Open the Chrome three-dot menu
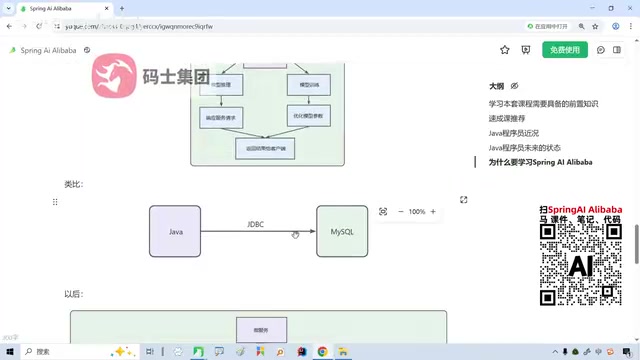Screen dimensions: 640x360 [631, 27]
